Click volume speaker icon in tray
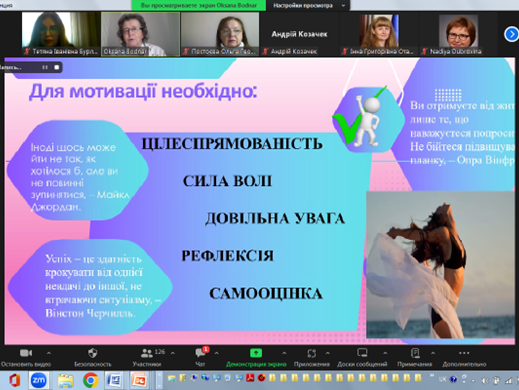 (x=485, y=380)
